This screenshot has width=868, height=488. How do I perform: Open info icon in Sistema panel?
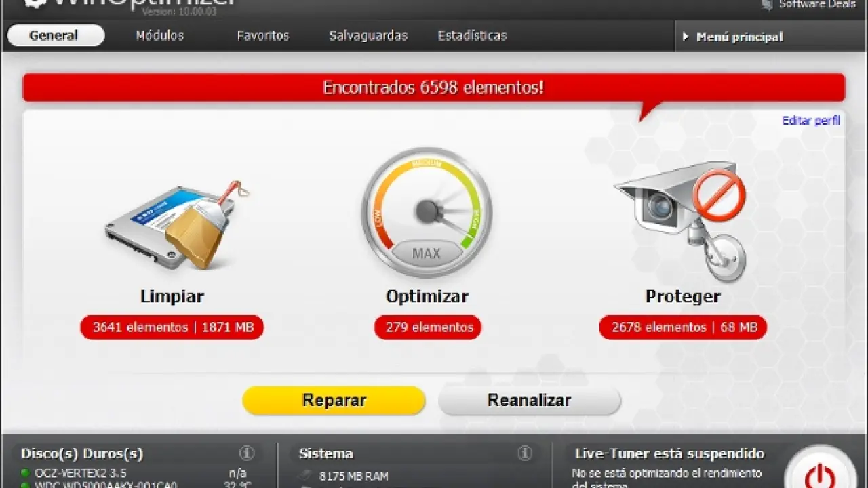coord(524,453)
